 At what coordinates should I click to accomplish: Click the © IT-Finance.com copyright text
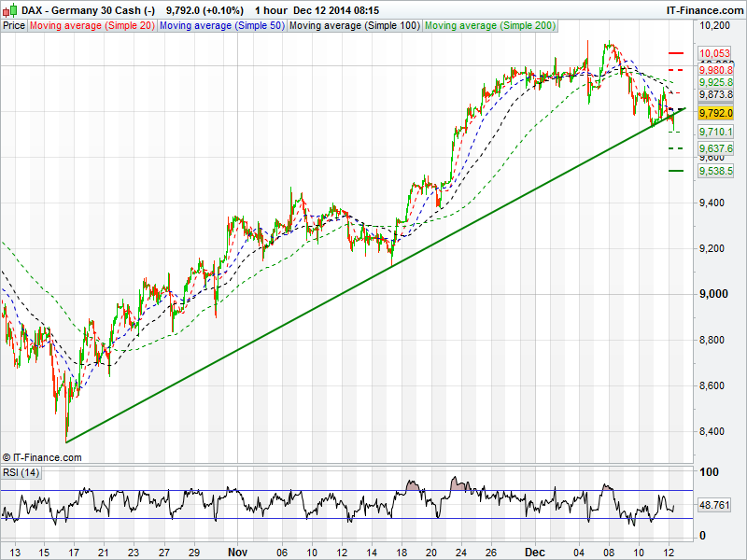42,457
